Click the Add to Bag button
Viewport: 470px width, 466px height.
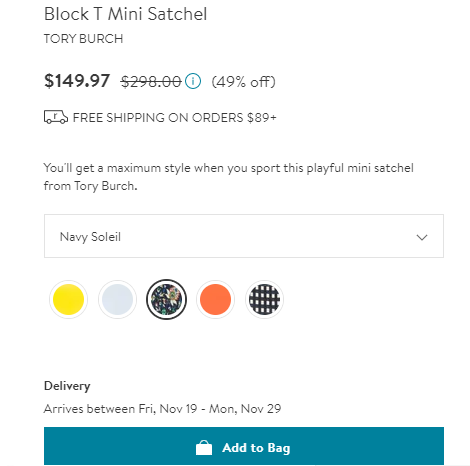pos(244,446)
